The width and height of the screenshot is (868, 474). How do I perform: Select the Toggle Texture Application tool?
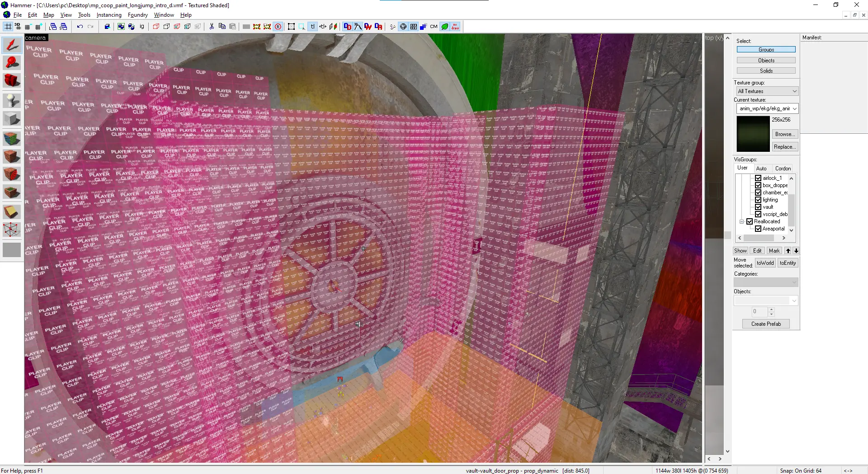pos(12,138)
